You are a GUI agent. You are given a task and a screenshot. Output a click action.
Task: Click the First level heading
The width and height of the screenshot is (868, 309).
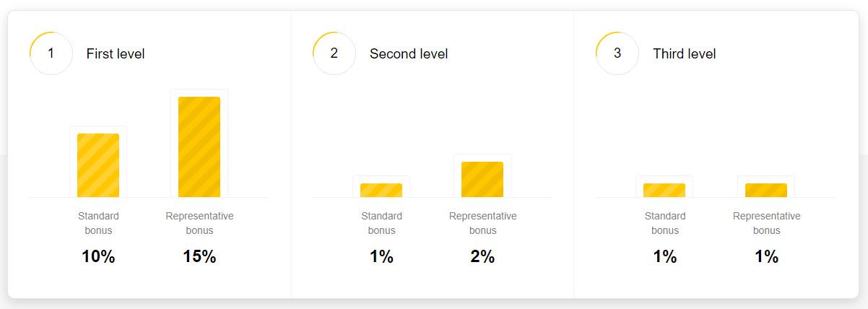[x=116, y=53]
